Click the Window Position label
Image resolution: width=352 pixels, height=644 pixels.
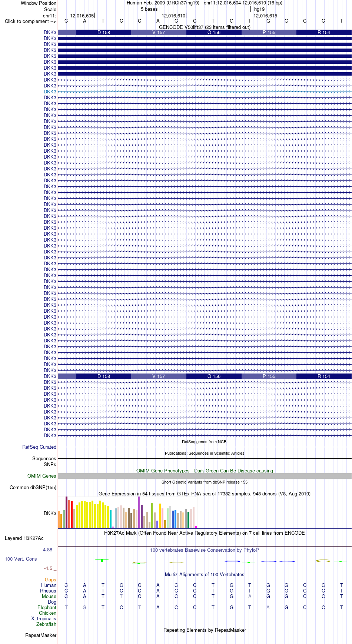point(39,3)
